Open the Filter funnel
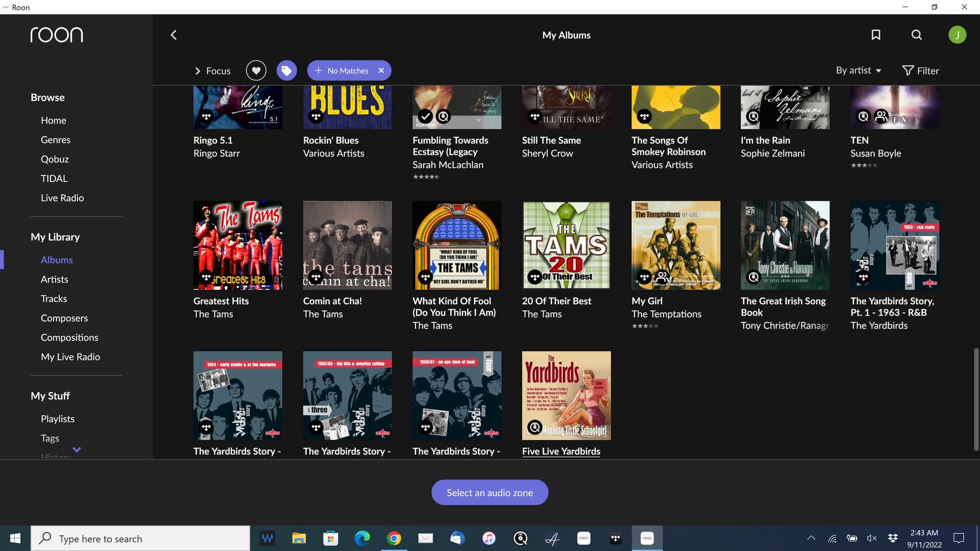Viewport: 980px width, 551px height. [920, 70]
